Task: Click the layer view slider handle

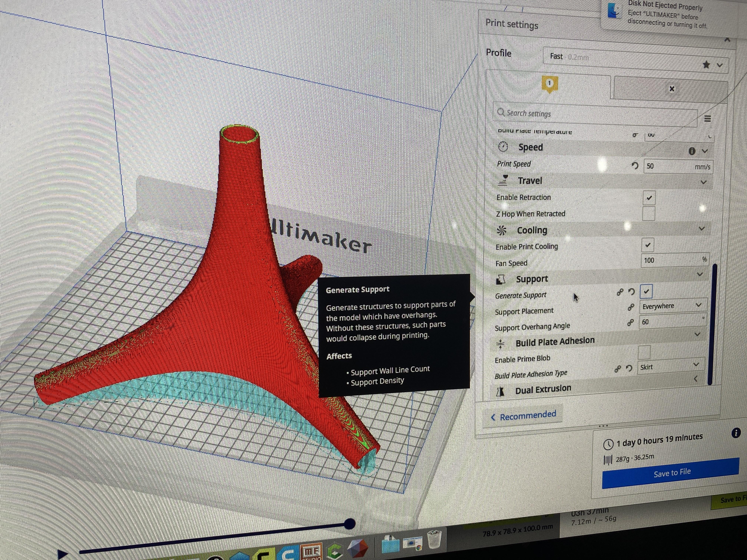Action: pyautogui.click(x=350, y=524)
